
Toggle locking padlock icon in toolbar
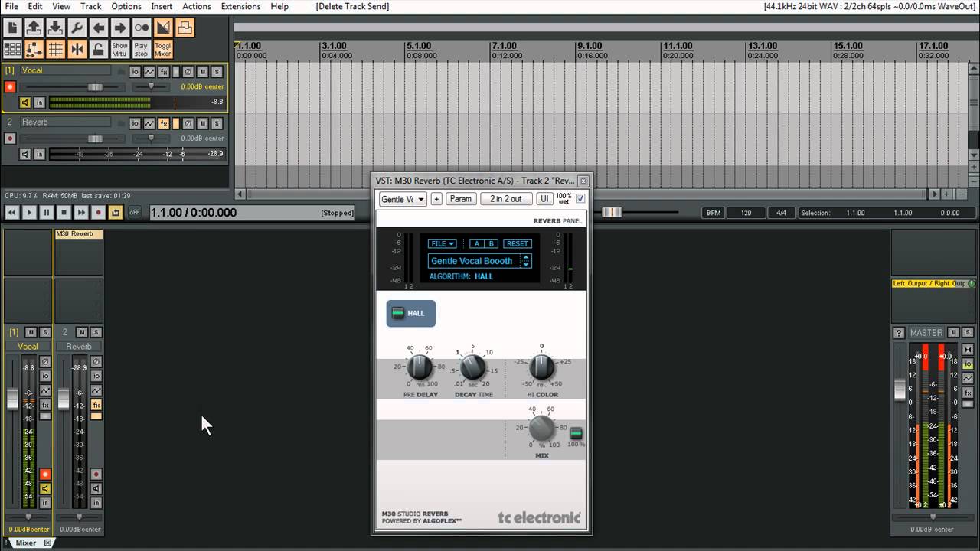pos(98,50)
